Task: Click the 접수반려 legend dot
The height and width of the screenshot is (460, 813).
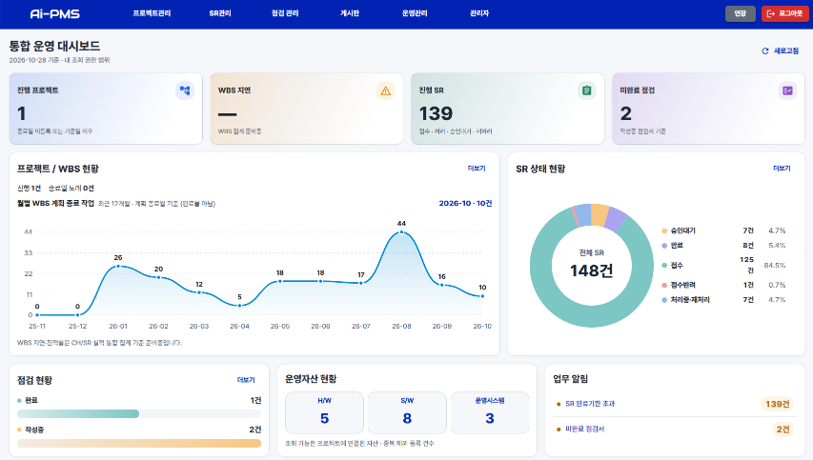Action: coord(664,285)
